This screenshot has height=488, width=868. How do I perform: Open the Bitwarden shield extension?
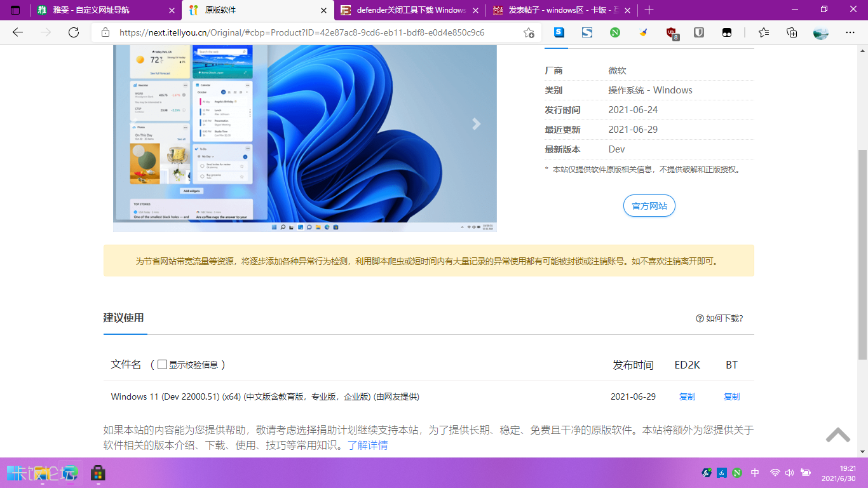pyautogui.click(x=699, y=32)
